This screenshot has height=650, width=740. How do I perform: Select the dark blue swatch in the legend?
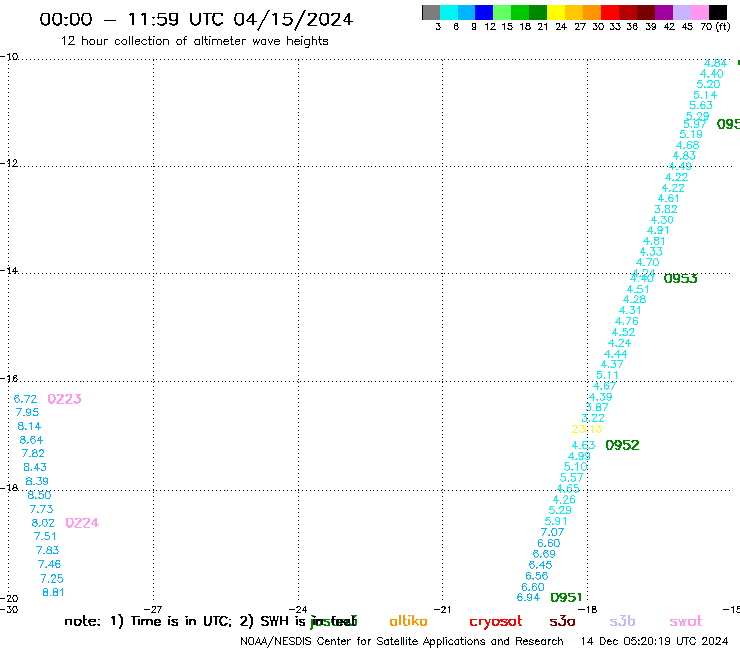tap(485, 12)
